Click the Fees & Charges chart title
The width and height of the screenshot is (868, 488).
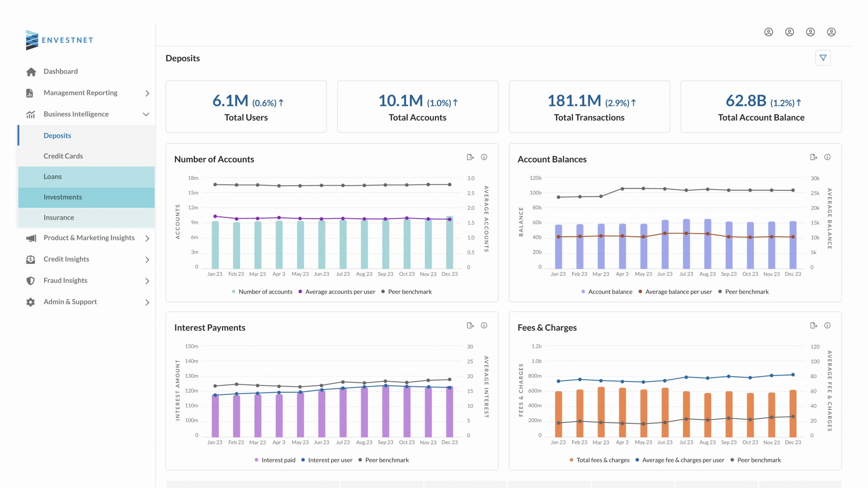click(x=547, y=328)
